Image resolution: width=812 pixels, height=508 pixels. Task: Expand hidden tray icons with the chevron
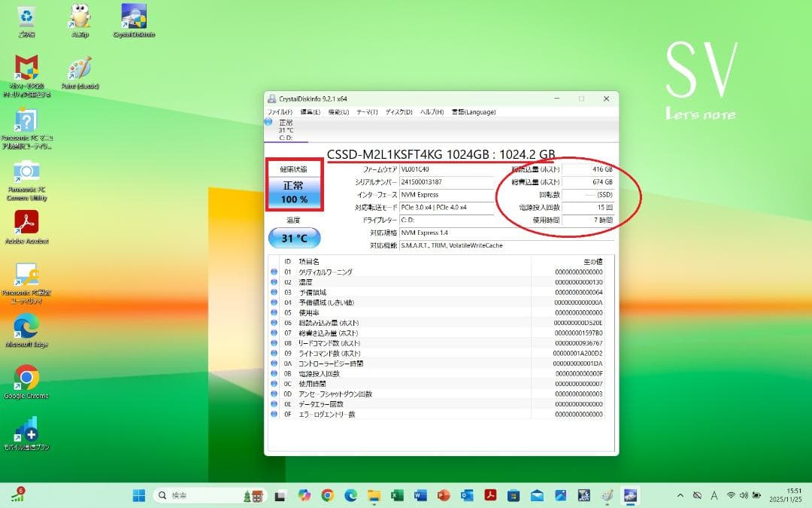tap(681, 495)
